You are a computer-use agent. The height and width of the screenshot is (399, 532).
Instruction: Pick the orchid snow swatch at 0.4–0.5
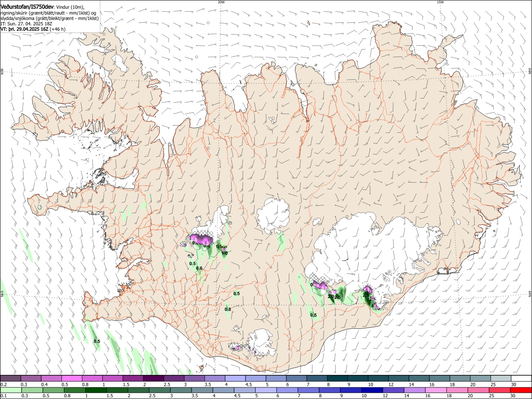[52, 379]
